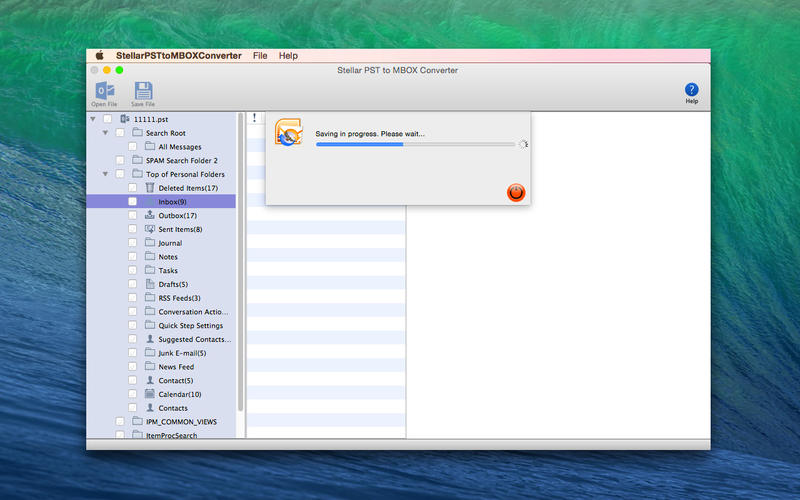
Task: Click the Suggested Contacts person icon
Action: point(150,339)
